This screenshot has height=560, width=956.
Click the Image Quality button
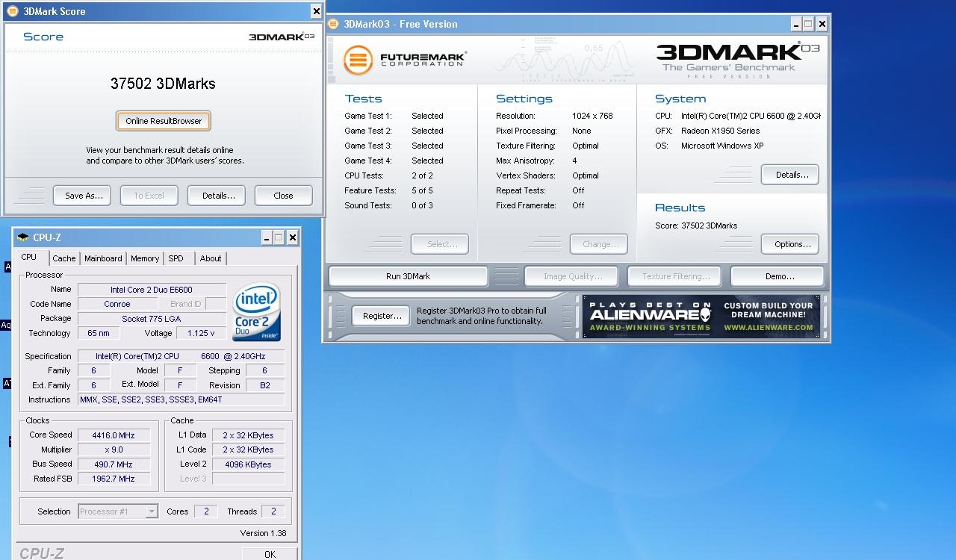point(573,276)
